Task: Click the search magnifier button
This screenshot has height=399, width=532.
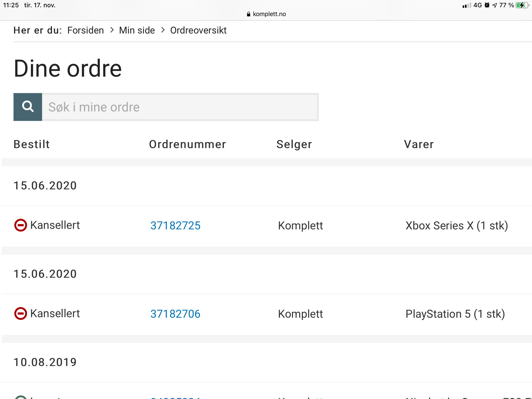Action: 28,107
